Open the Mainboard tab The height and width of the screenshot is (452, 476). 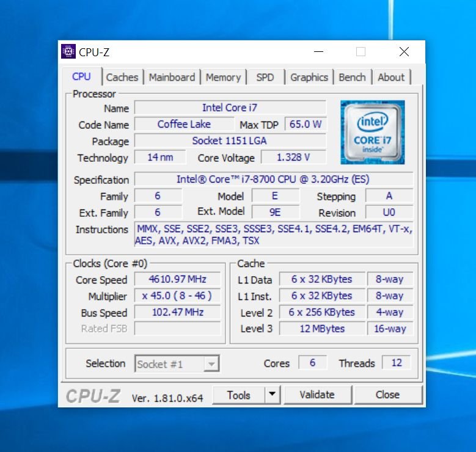pyautogui.click(x=172, y=78)
